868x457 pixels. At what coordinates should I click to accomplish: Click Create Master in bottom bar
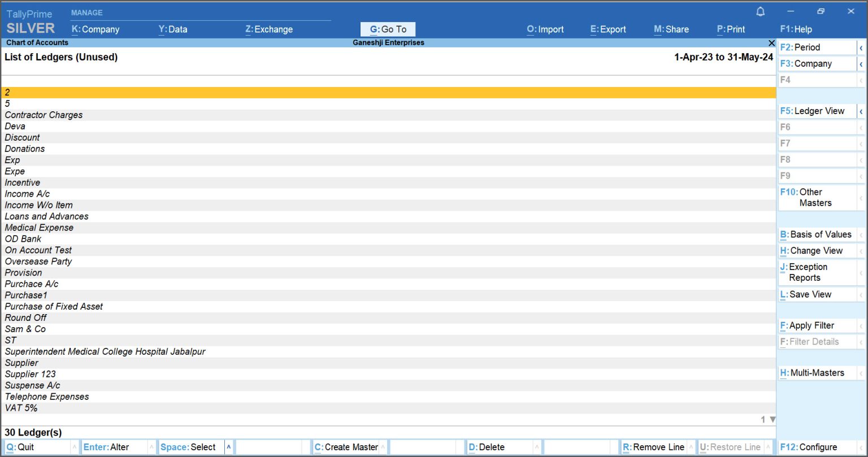coord(346,447)
